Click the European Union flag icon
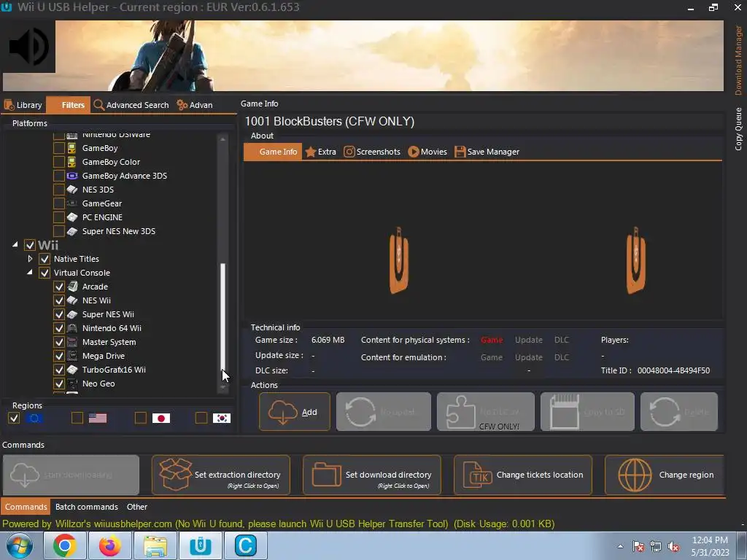Image resolution: width=747 pixels, height=560 pixels. [x=34, y=418]
